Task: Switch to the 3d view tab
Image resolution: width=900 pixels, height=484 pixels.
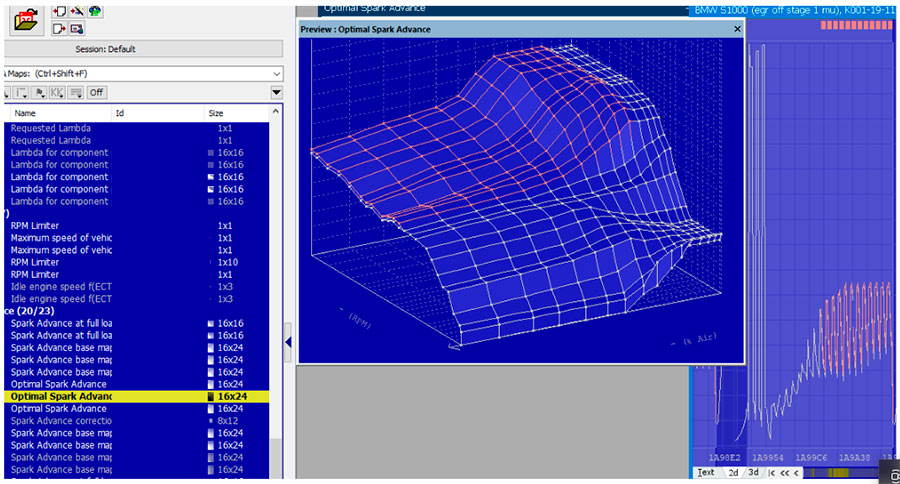Action: 752,472
